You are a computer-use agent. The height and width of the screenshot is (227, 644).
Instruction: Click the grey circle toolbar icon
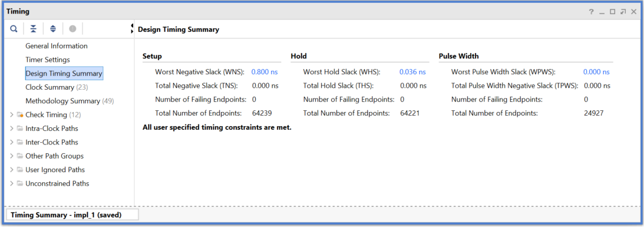click(x=72, y=29)
